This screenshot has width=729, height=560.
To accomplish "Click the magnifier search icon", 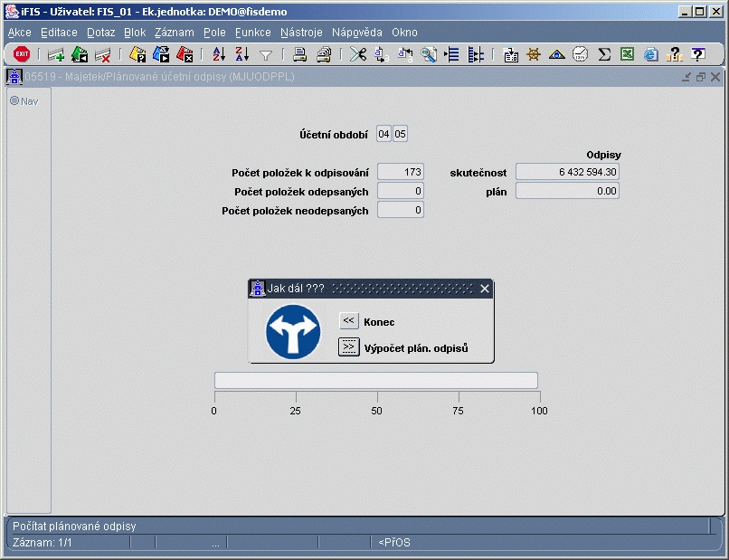I will 428,55.
